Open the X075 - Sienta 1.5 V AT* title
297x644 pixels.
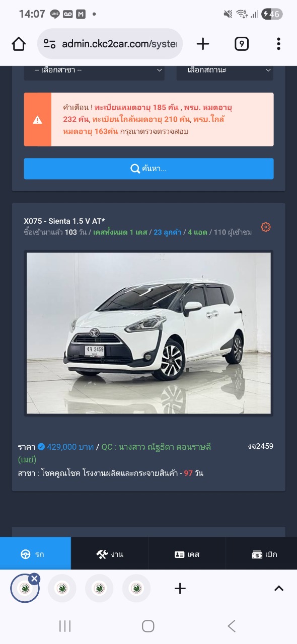pos(64,221)
